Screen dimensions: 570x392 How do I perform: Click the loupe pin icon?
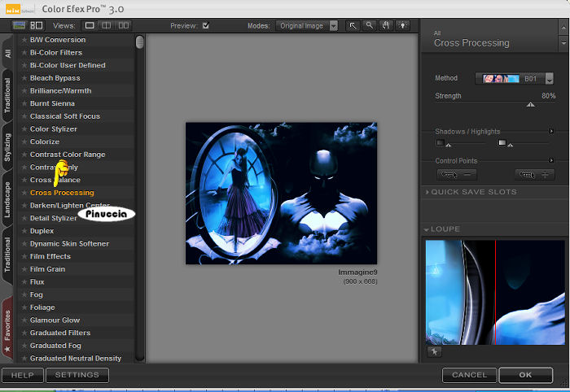pos(432,352)
